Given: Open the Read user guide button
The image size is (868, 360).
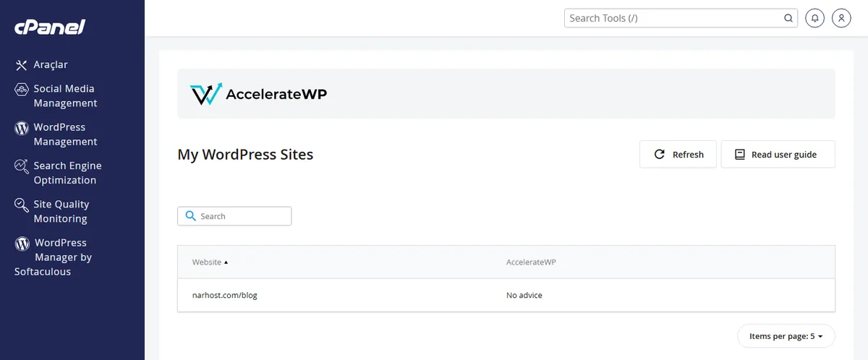Looking at the screenshot, I should [778, 155].
